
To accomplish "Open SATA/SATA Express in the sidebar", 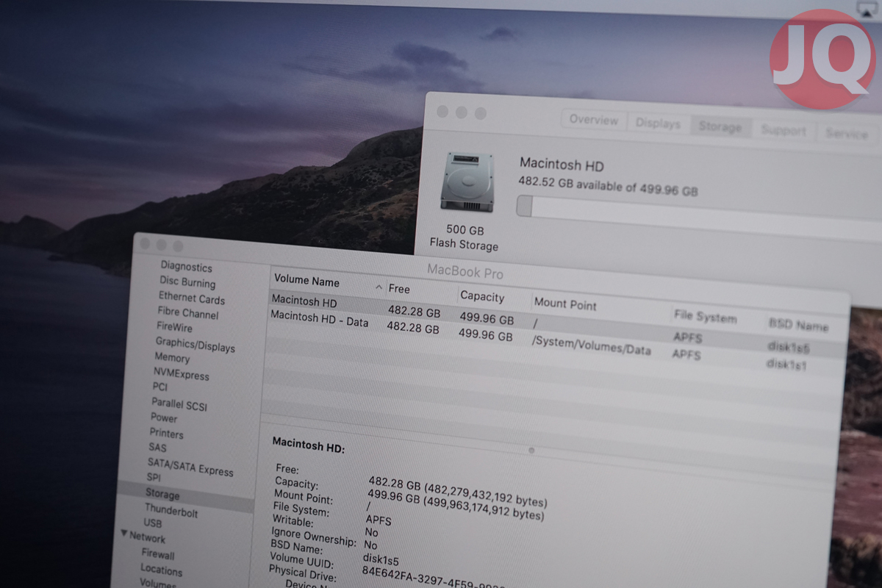I will coord(190,467).
